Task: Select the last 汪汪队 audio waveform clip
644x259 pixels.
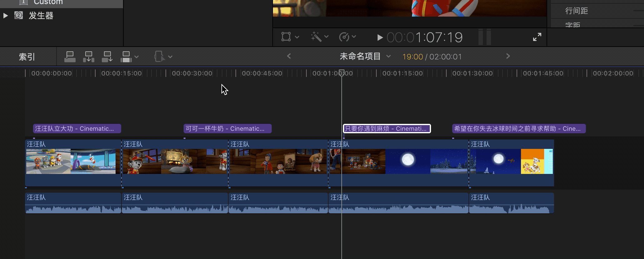Action: click(512, 203)
